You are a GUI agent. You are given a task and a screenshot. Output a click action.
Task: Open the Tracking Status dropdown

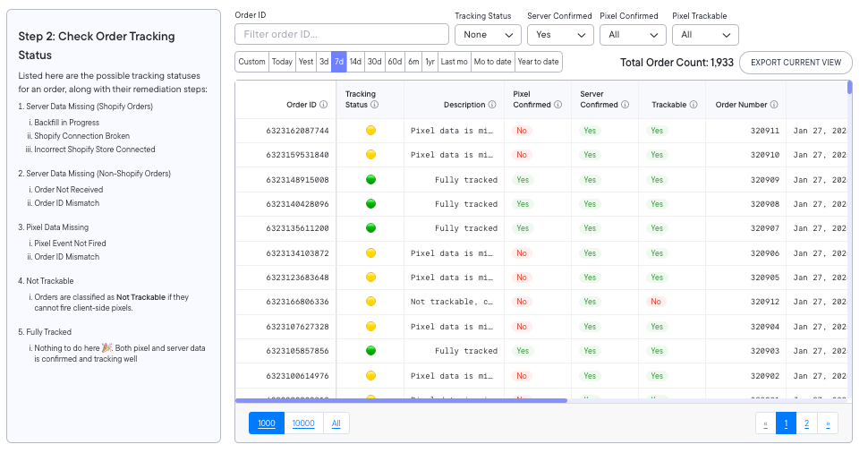click(x=488, y=35)
